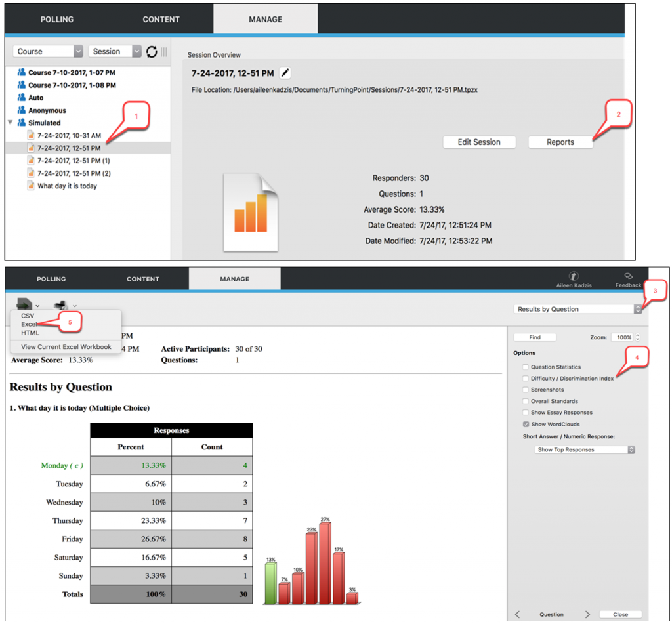The width and height of the screenshot is (672, 624).
Task: Enable the Question Statistics checkbox
Action: 526,367
